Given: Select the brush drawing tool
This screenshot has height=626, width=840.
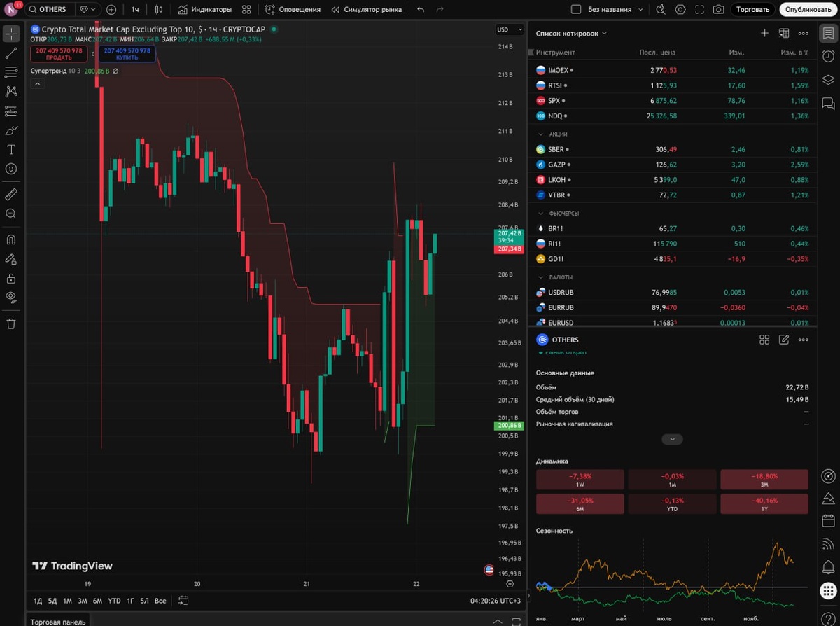Looking at the screenshot, I should (11, 130).
